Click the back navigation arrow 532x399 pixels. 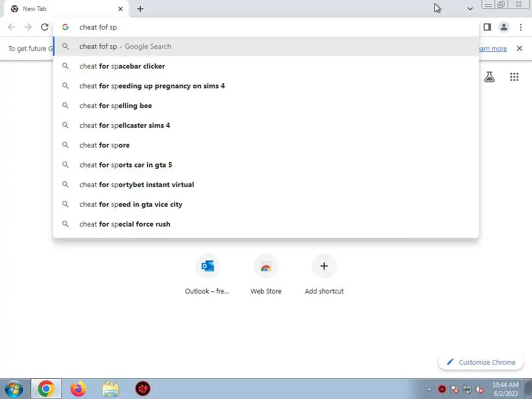[x=11, y=27]
